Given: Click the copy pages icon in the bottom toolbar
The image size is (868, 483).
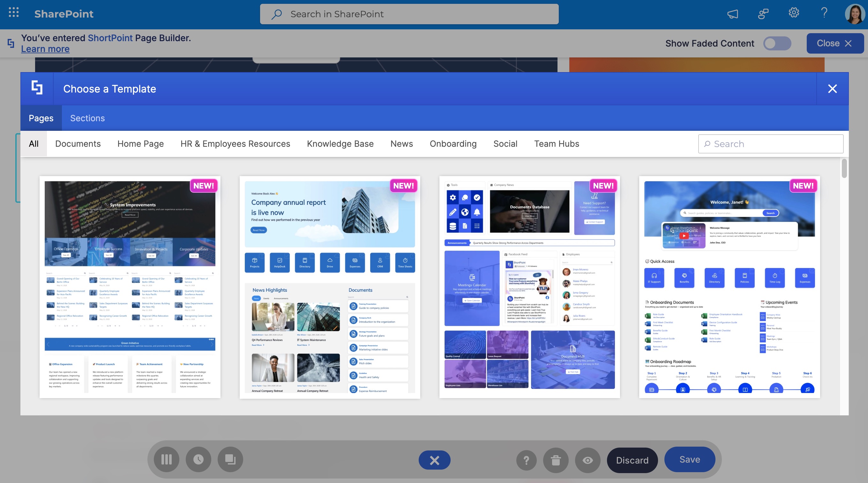Looking at the screenshot, I should (230, 459).
